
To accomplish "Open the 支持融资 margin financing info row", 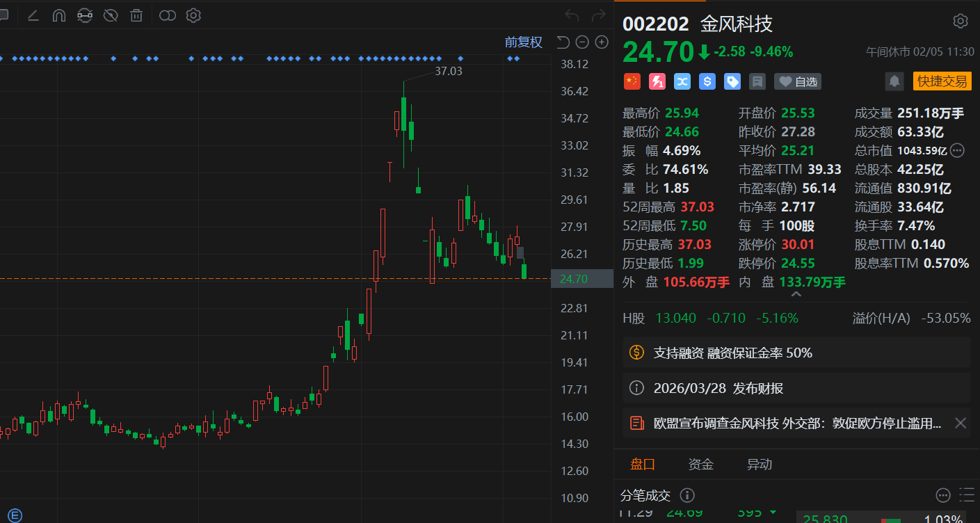I will pos(796,353).
